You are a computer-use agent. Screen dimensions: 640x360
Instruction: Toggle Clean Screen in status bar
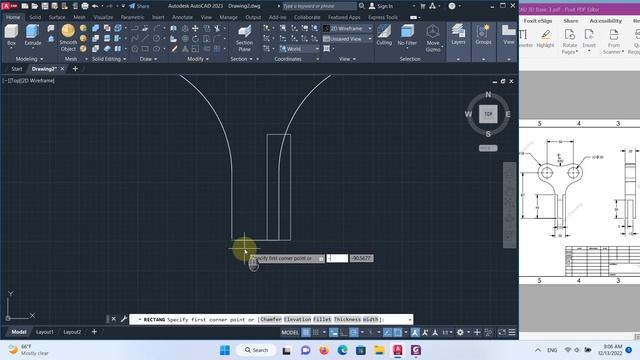click(x=502, y=332)
